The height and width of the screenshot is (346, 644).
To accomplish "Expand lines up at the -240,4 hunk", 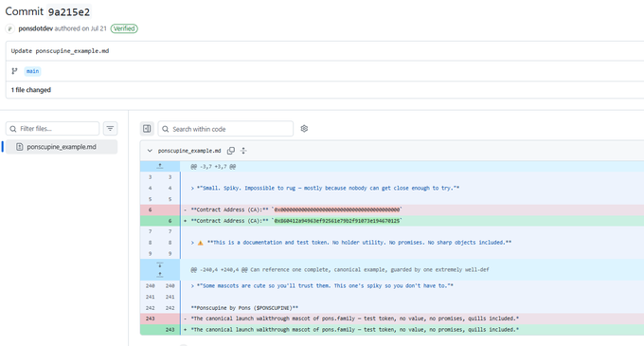I will pos(160,275).
